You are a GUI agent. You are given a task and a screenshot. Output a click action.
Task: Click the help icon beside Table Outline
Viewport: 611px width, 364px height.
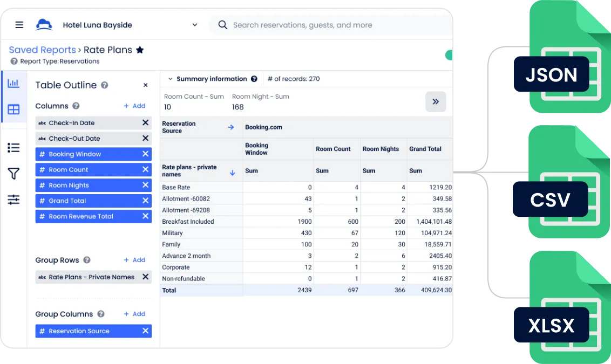[x=105, y=85]
